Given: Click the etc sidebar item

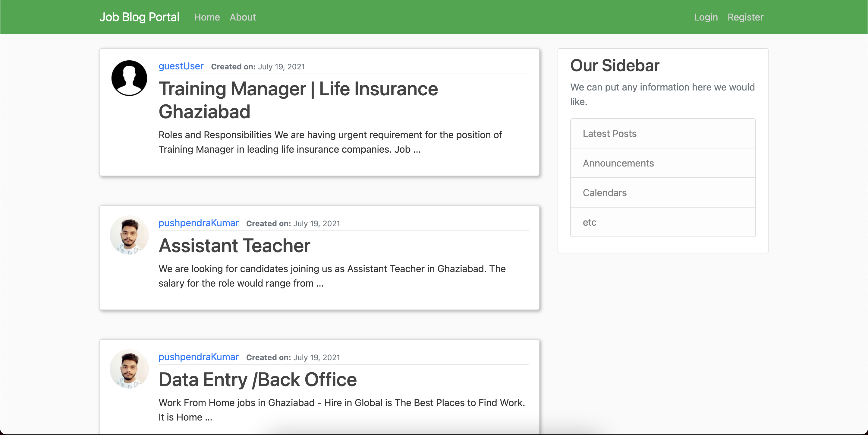Looking at the screenshot, I should (x=589, y=222).
